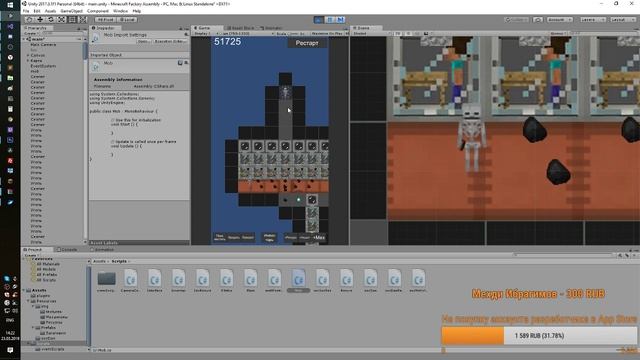This screenshot has width=640, height=360.
Task: Open the Windows notification center icon
Action: click(x=10, y=350)
